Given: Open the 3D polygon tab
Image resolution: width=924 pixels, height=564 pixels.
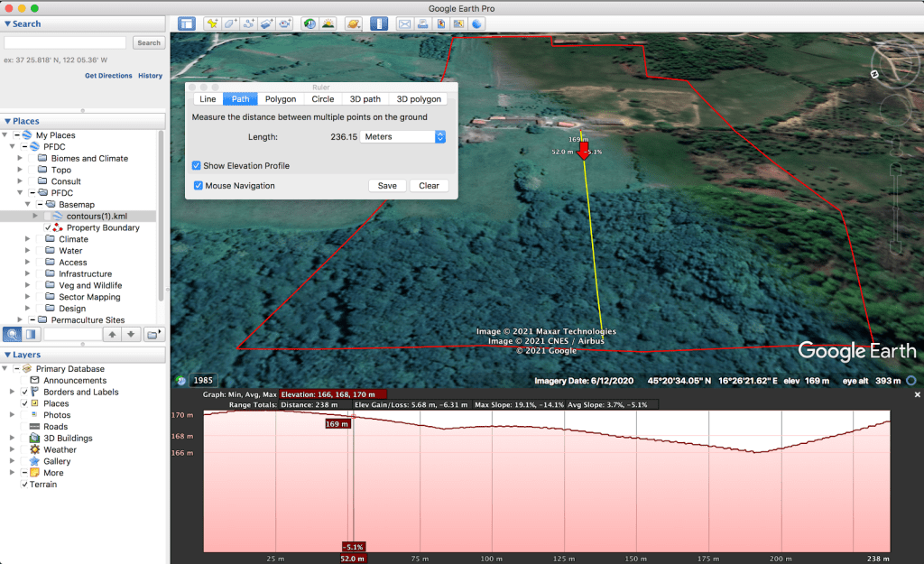Looking at the screenshot, I should point(419,99).
